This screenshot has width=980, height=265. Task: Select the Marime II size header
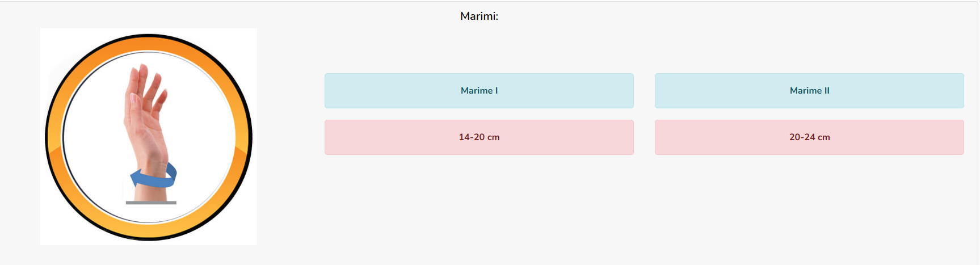(x=809, y=91)
